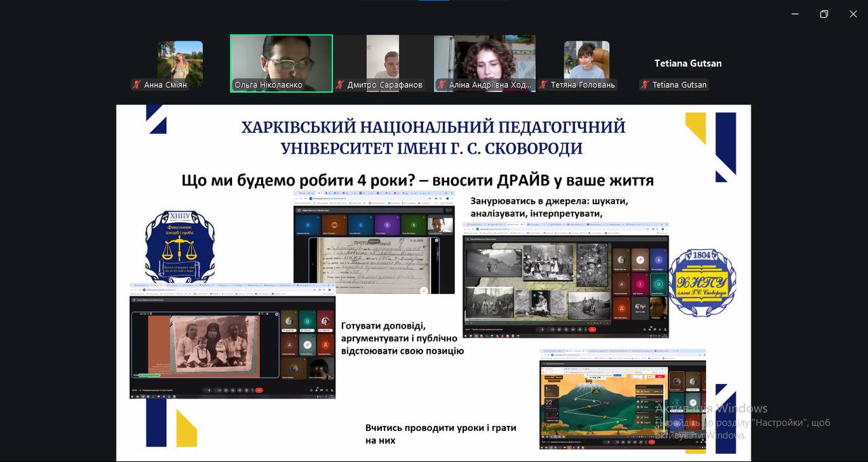Viewport: 868px width, 462px height.
Task: Click muted mic icon beside Дмитро Сарафанов
Action: [340, 85]
